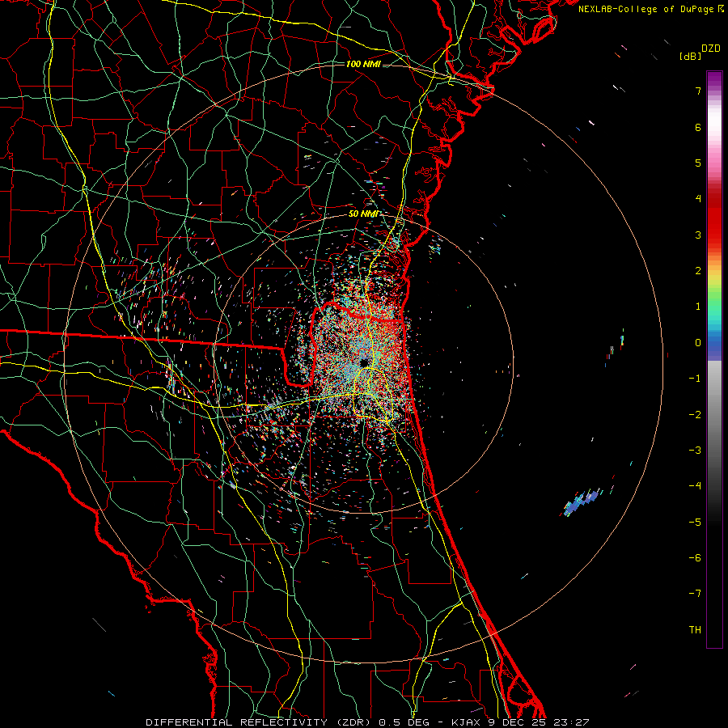Click the KJAX radar site identifier
This screenshot has height=728, width=728.
(466, 722)
